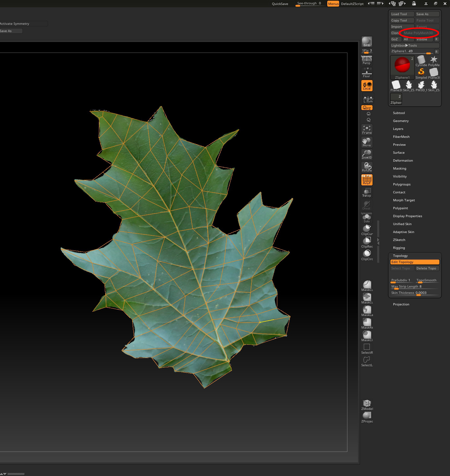This screenshot has width=450, height=476.
Task: Open the DefaultZScript item
Action: 352,4
